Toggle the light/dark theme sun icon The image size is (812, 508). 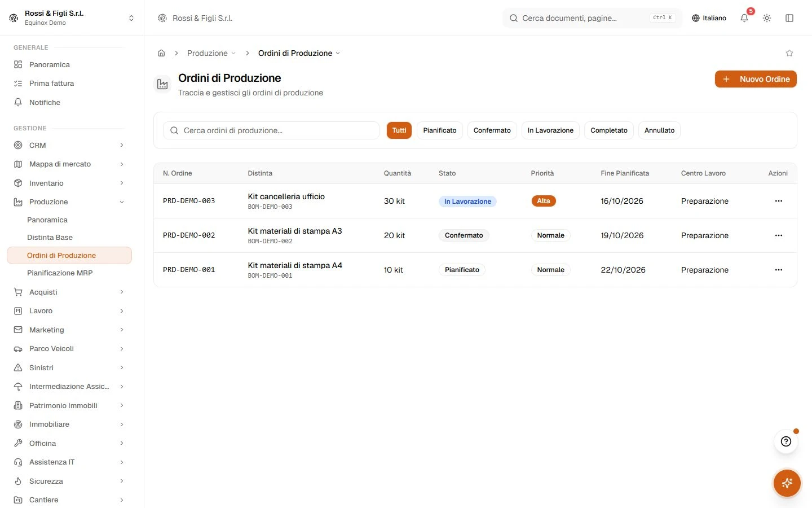767,18
